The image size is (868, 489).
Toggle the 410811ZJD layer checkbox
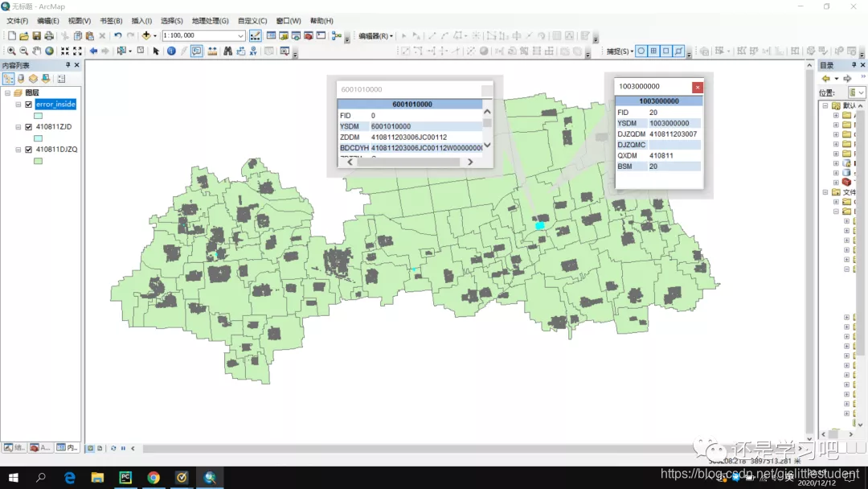click(29, 127)
